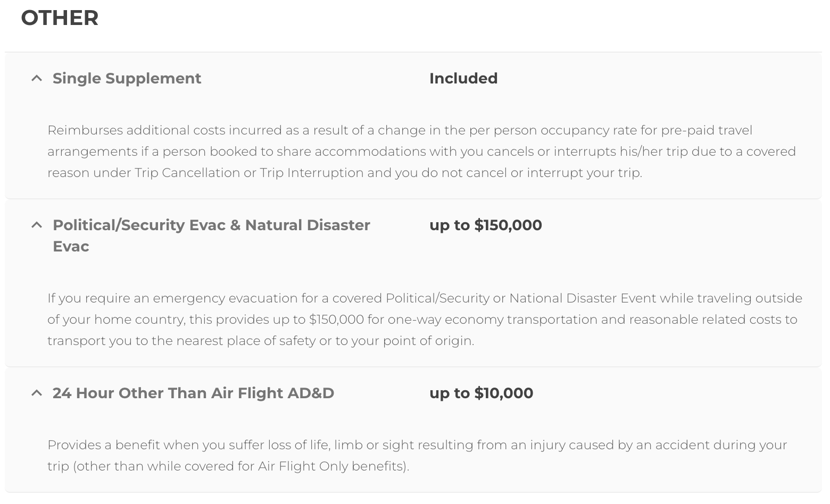830x504 pixels.
Task: Collapse the 24 Hour AD&D chevron
Action: tap(37, 393)
